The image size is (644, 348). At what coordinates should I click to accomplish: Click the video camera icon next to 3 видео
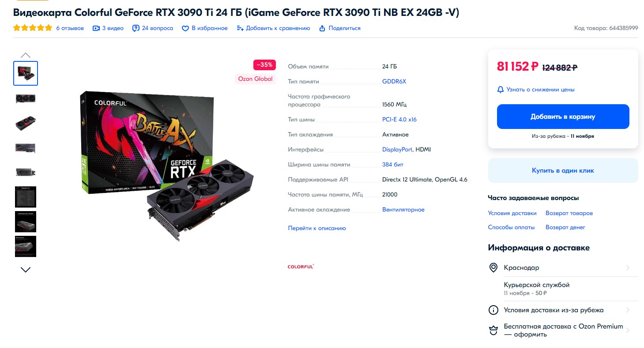96,28
